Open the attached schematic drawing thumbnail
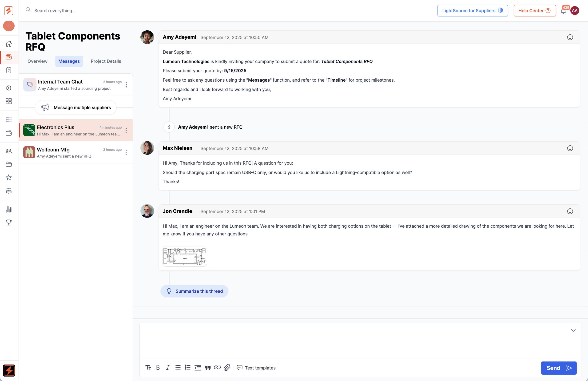The image size is (588, 381). point(185,256)
